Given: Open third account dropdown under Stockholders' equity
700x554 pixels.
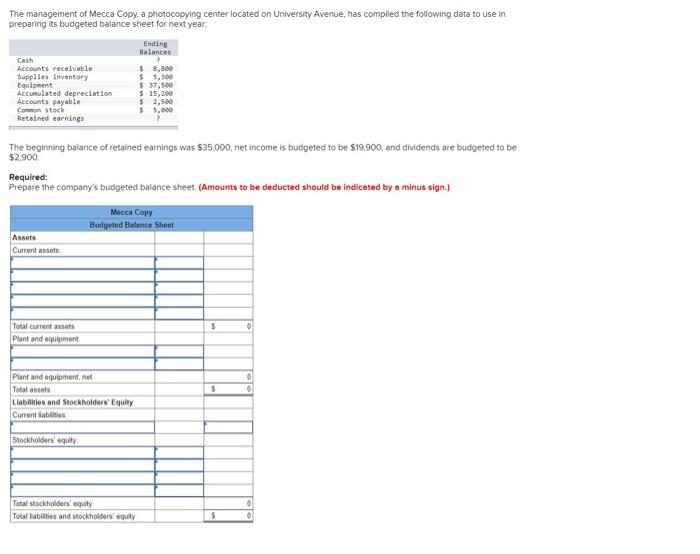Looking at the screenshot, I should (83, 478).
